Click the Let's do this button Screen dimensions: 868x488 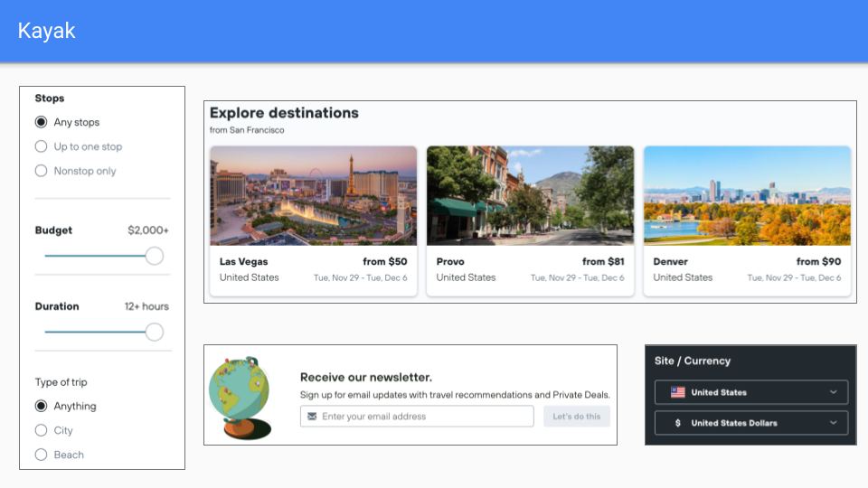pos(576,416)
